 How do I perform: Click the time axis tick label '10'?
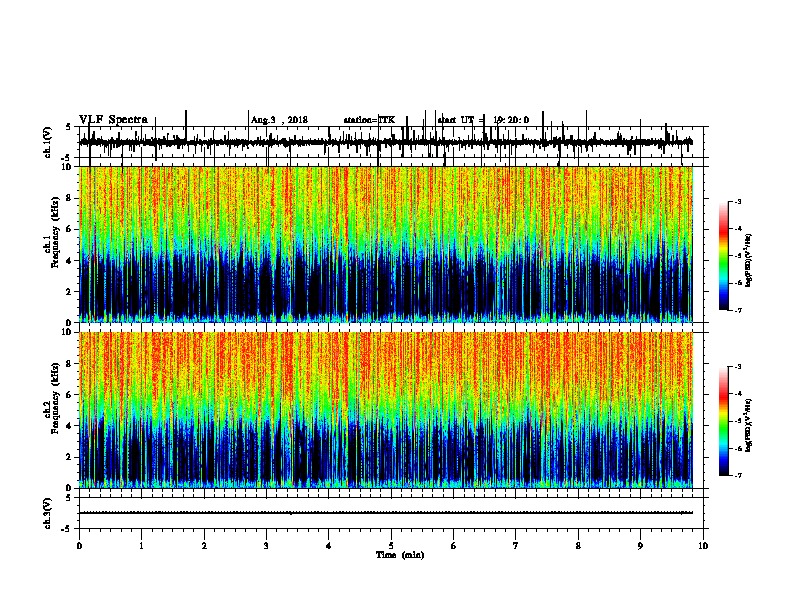pos(703,546)
